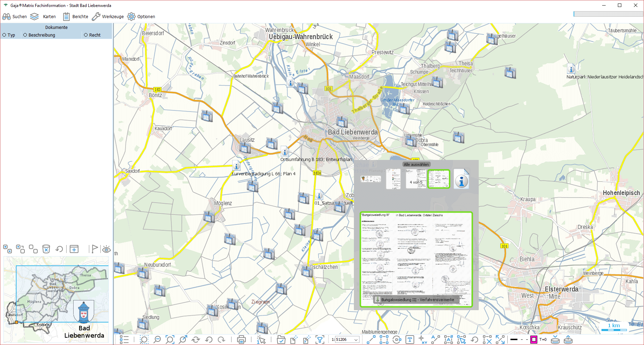Select the text annotation tool
644x345 pixels.
point(410,339)
